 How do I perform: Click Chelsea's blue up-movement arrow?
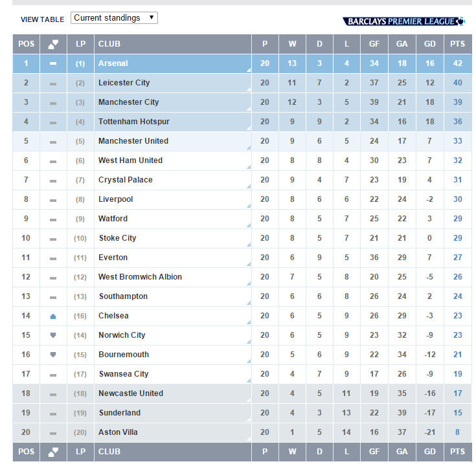coord(53,316)
